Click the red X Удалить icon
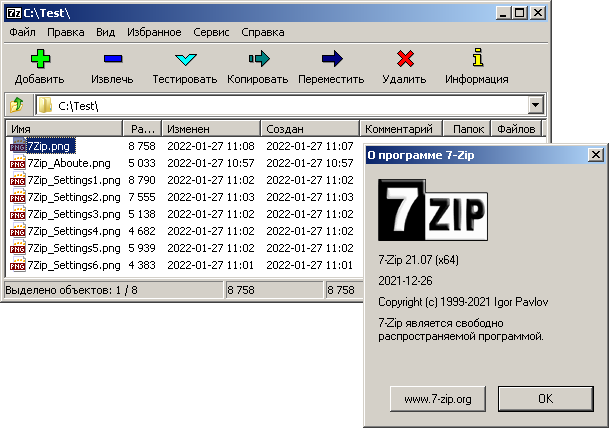The width and height of the screenshot is (609, 428). pos(405,59)
